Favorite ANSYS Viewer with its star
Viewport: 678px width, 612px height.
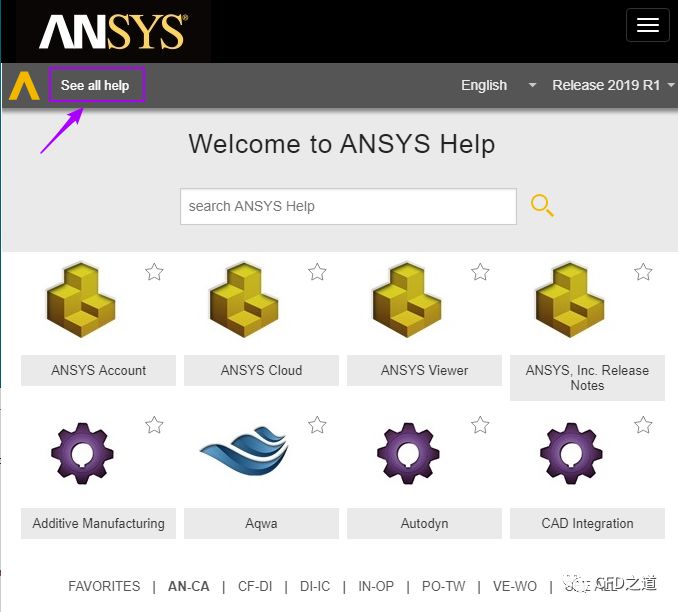(x=480, y=272)
